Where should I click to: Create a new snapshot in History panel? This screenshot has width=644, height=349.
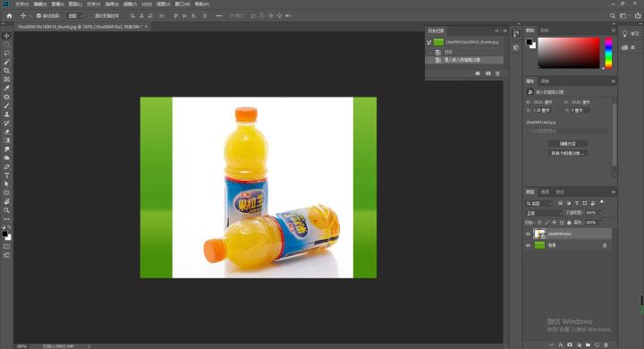tap(488, 73)
